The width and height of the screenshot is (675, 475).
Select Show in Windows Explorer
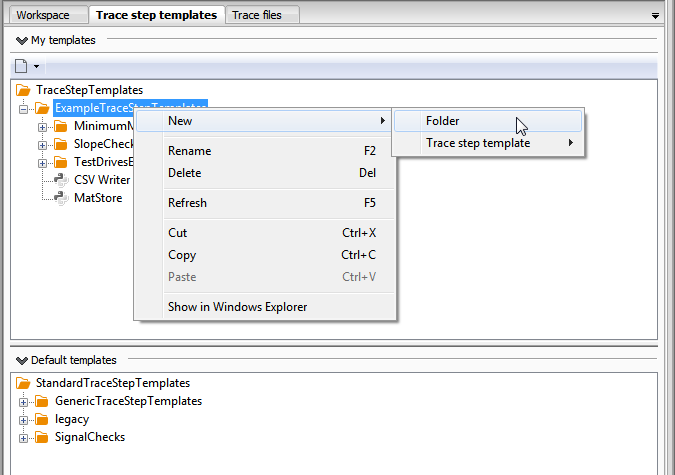pyautogui.click(x=264, y=307)
